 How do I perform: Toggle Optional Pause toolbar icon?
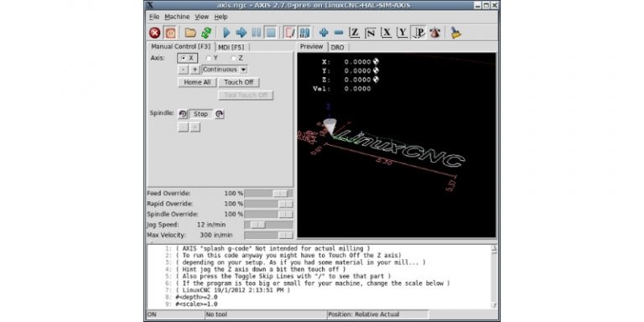304,33
